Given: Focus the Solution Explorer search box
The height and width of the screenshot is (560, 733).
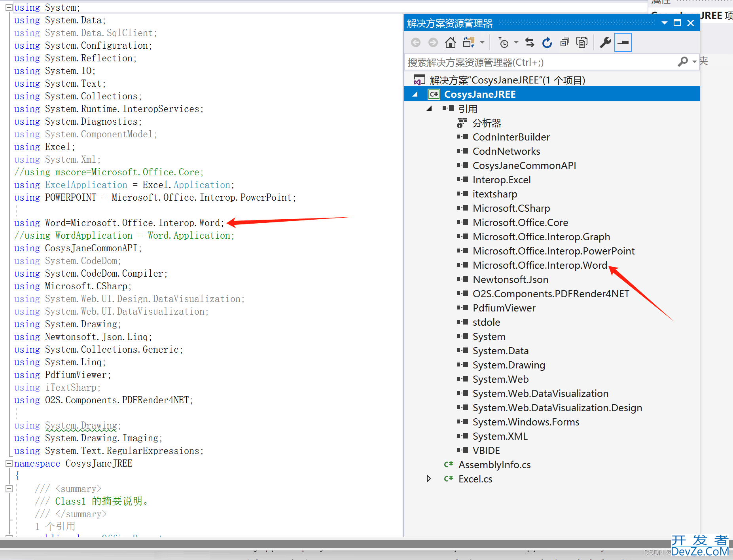Looking at the screenshot, I should click(x=540, y=62).
